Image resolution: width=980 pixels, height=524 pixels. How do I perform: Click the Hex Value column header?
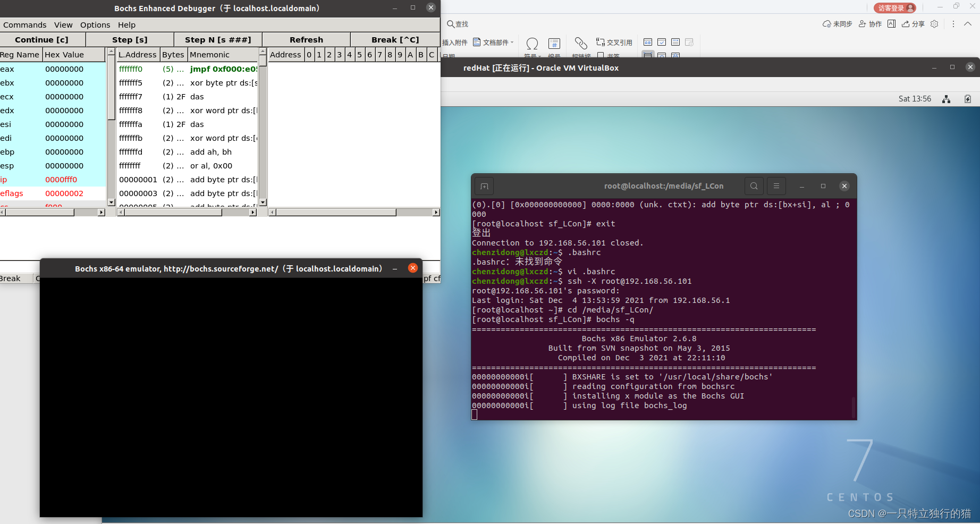74,55
